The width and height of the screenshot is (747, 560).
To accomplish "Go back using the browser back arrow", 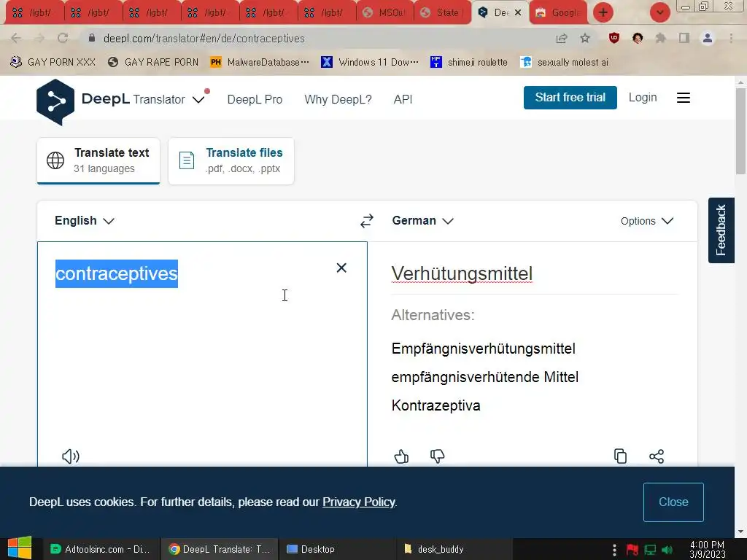I will pos(16,38).
